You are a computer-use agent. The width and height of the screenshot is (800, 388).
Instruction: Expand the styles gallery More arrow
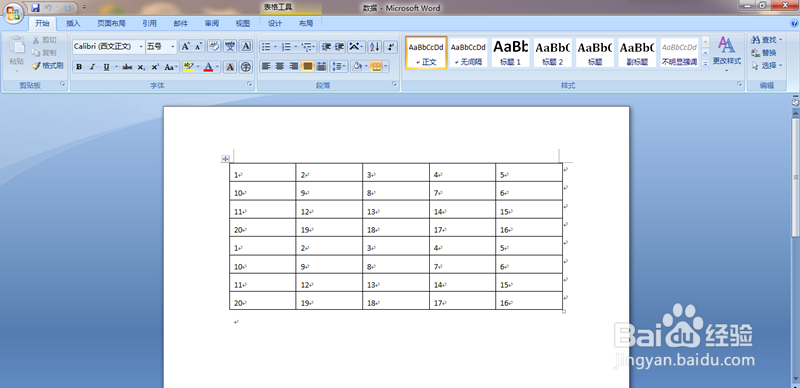[706, 64]
